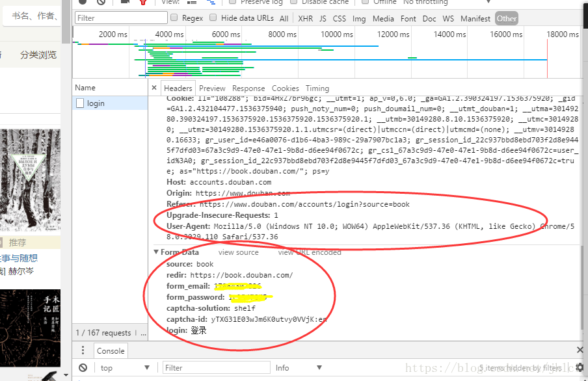Filter requests by Font
The height and width of the screenshot is (381, 588).
click(x=408, y=18)
